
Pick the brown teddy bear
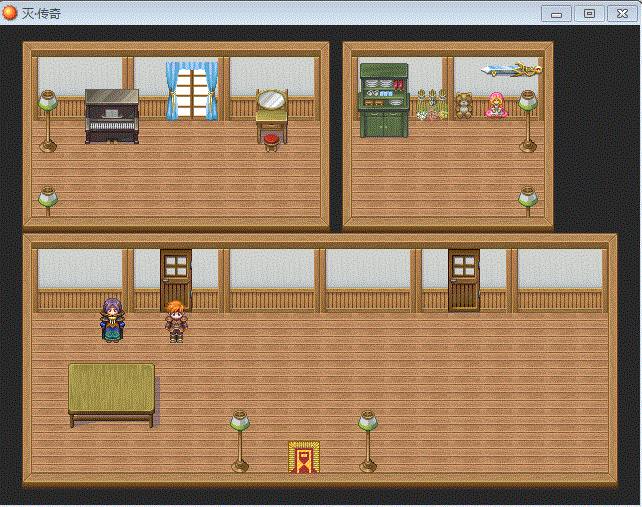pos(464,106)
